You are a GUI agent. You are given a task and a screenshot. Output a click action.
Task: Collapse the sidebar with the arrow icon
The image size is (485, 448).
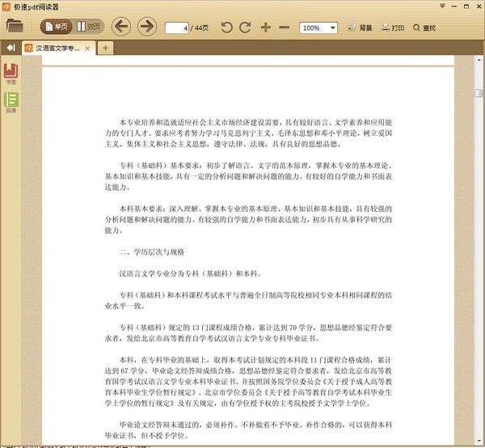pyautogui.click(x=11, y=48)
